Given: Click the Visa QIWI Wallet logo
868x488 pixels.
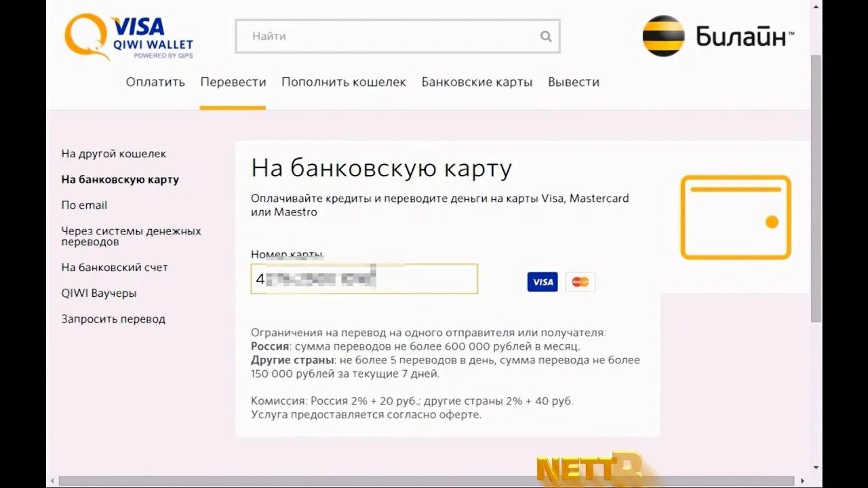Looking at the screenshot, I should pyautogui.click(x=129, y=37).
